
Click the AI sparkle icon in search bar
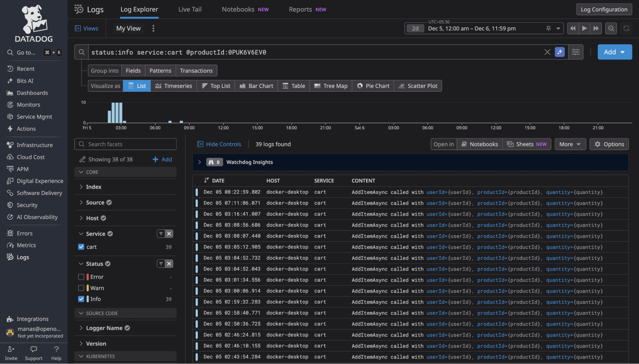click(x=560, y=52)
